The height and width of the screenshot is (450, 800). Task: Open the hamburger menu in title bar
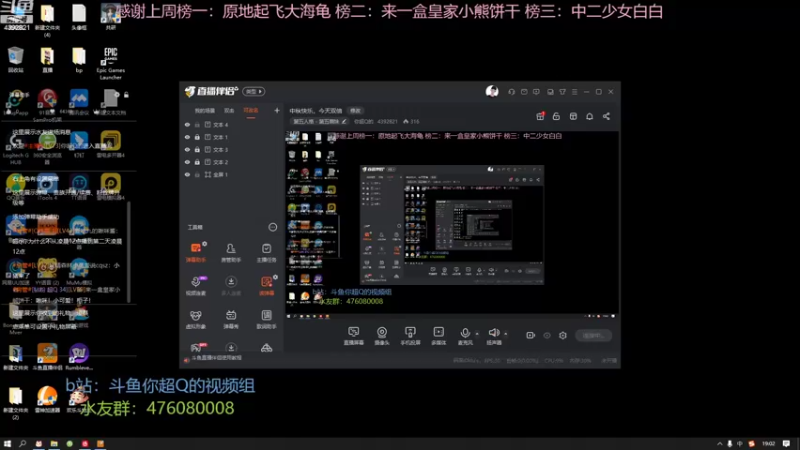pos(574,92)
